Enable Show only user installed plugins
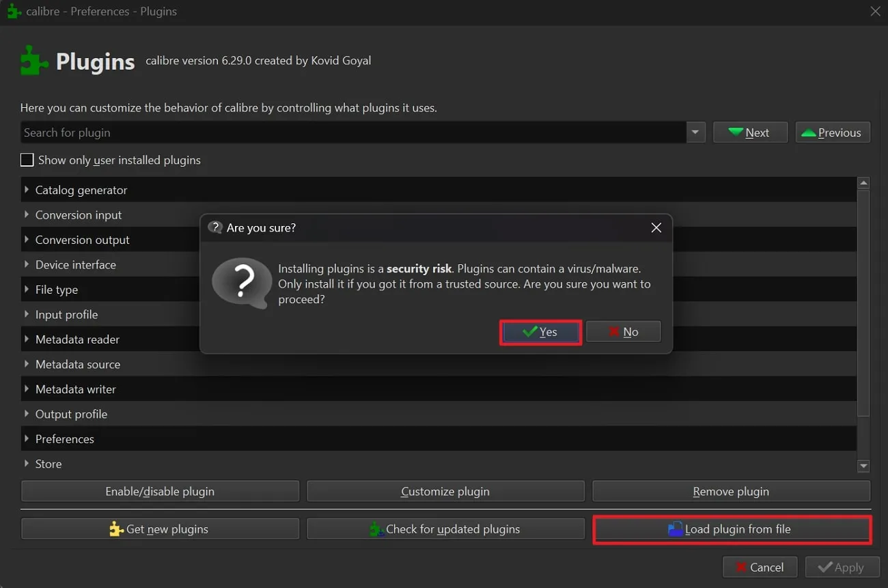The height and width of the screenshot is (588, 888). click(27, 160)
